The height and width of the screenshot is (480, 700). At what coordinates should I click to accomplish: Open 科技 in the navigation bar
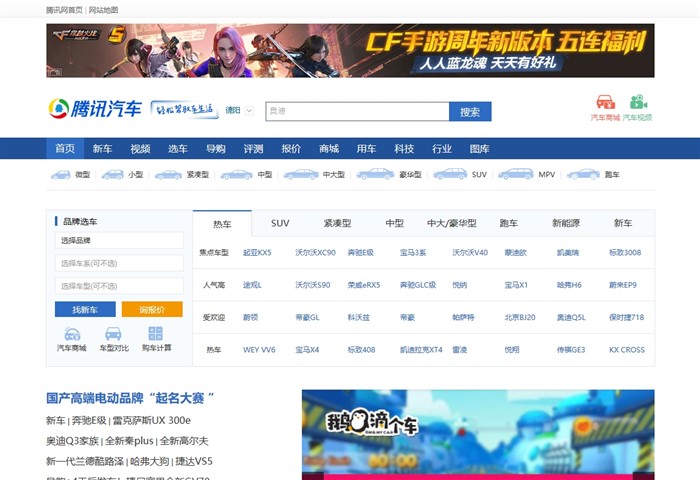point(404,149)
